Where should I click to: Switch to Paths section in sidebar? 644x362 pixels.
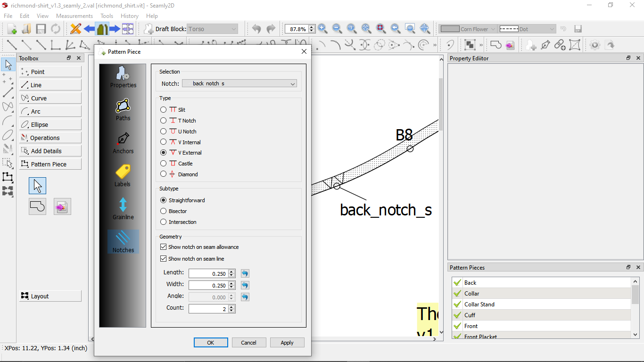123,110
